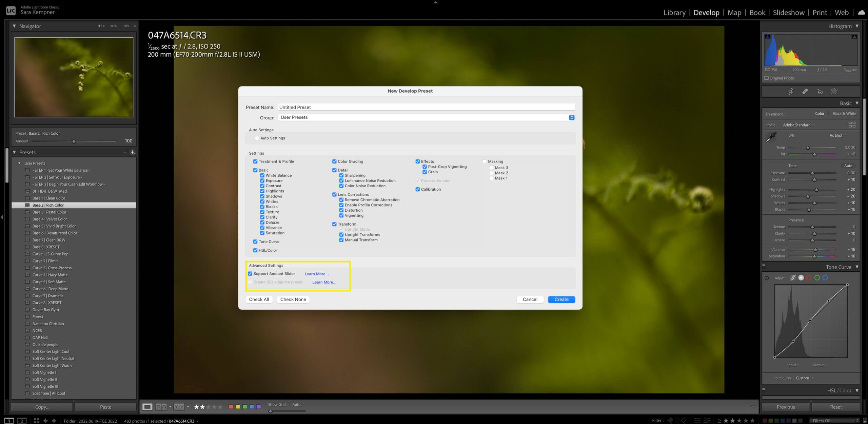Open the Profile Browser grid icon

coord(852,124)
